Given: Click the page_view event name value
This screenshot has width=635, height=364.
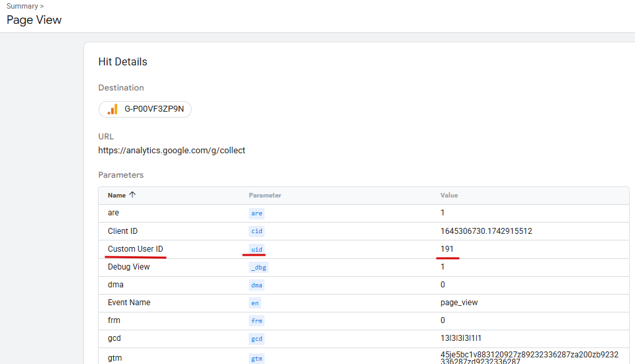Looking at the screenshot, I should point(458,303).
